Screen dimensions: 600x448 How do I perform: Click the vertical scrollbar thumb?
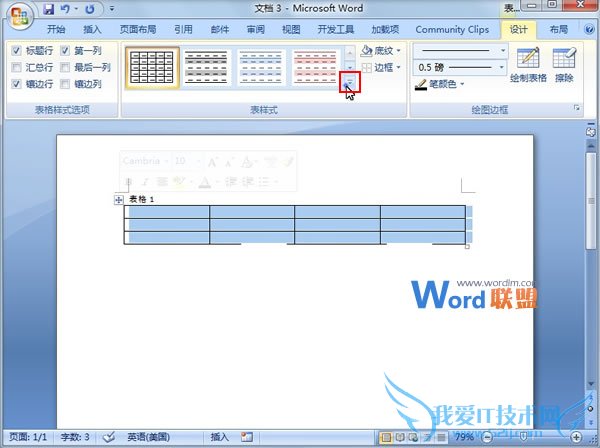pyautogui.click(x=591, y=201)
